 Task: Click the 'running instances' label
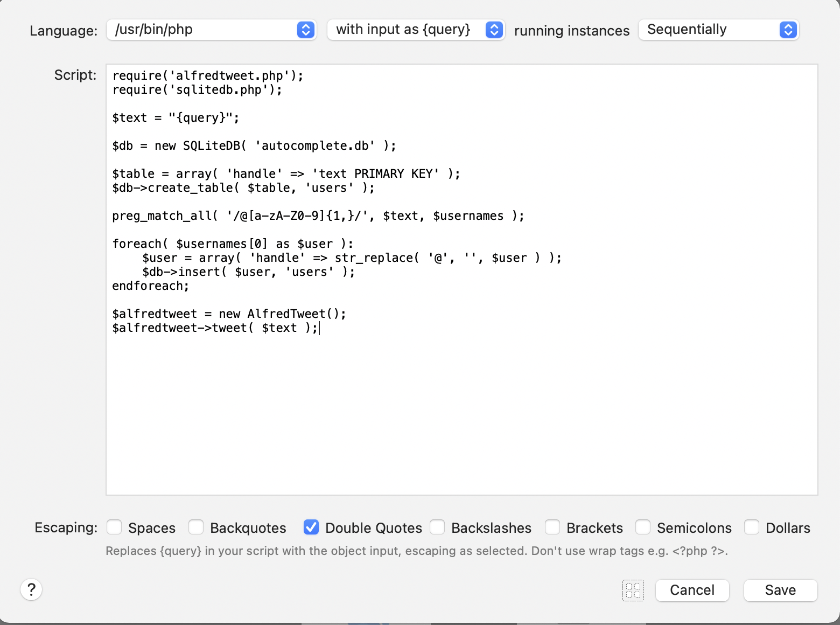coord(572,31)
